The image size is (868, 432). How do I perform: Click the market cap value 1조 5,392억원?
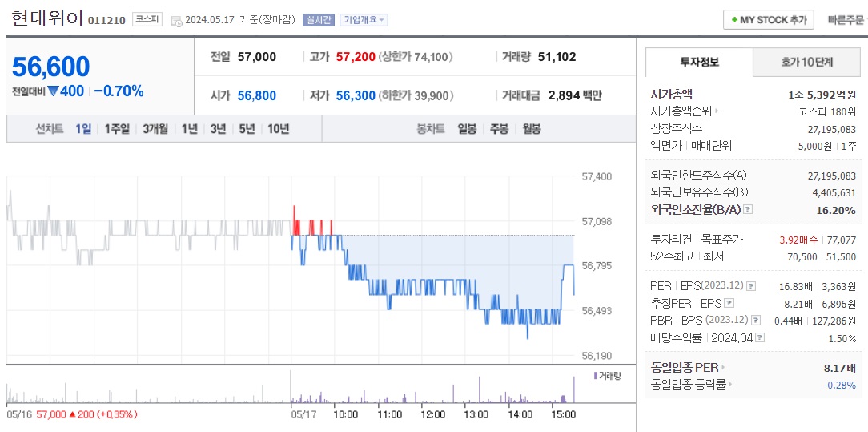point(822,95)
